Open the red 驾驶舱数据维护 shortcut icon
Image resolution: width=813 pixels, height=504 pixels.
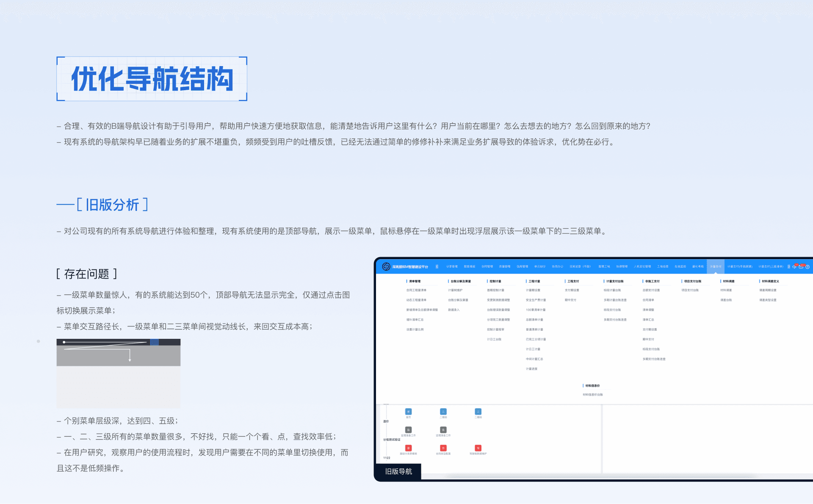478,448
